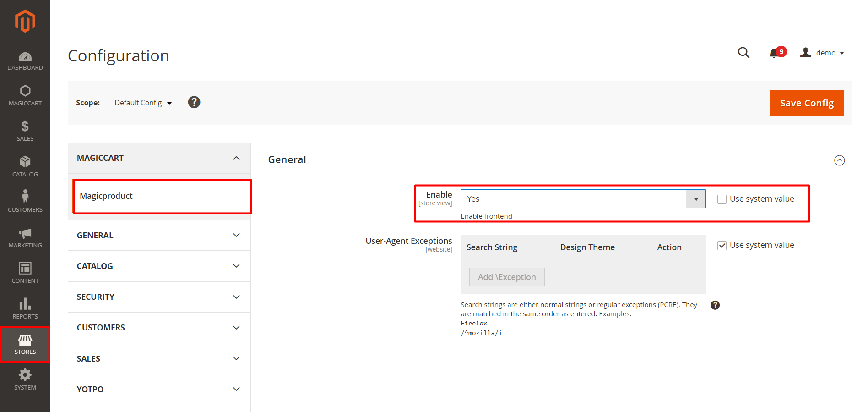Click the search magnifier icon
This screenshot has width=868, height=412.
pyautogui.click(x=743, y=53)
